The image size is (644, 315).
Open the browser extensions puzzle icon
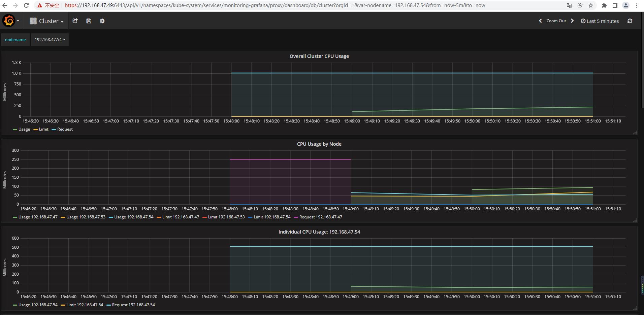(604, 5)
